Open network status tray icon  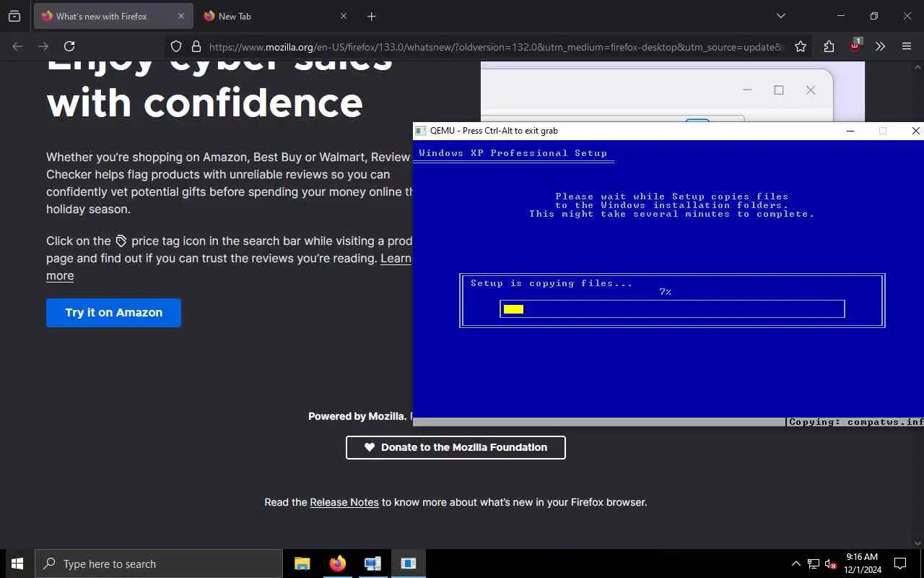(814, 564)
